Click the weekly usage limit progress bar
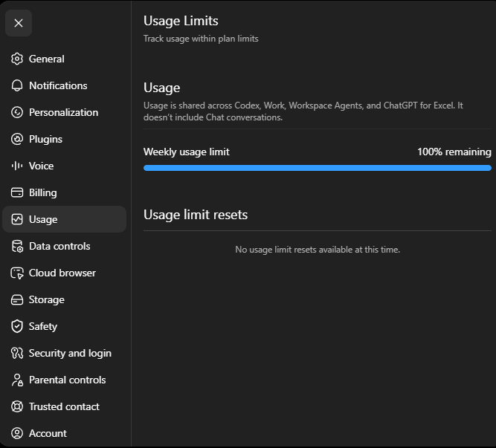The height and width of the screenshot is (448, 496). click(318, 168)
